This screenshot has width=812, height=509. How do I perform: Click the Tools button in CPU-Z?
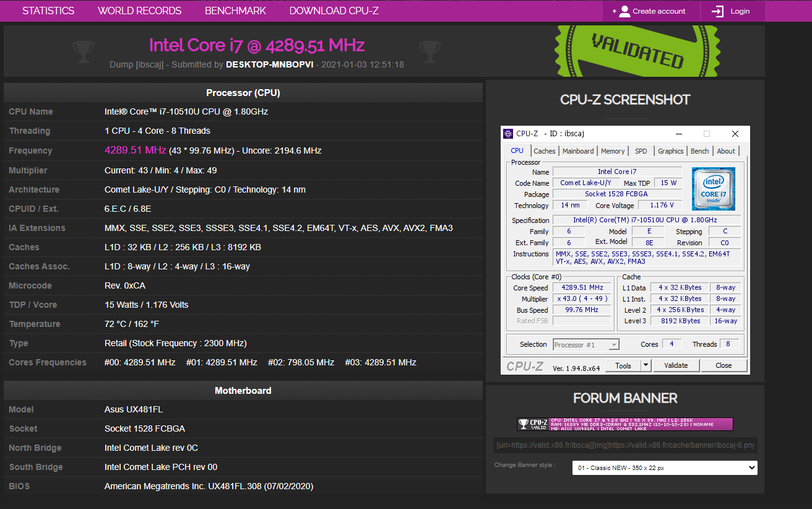pos(623,365)
